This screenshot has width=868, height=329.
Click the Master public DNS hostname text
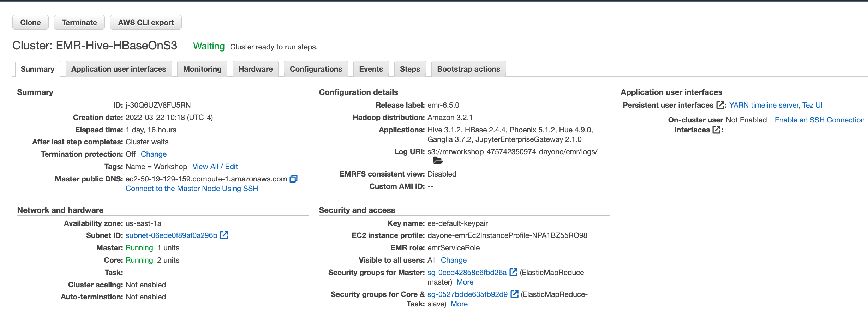click(x=206, y=179)
